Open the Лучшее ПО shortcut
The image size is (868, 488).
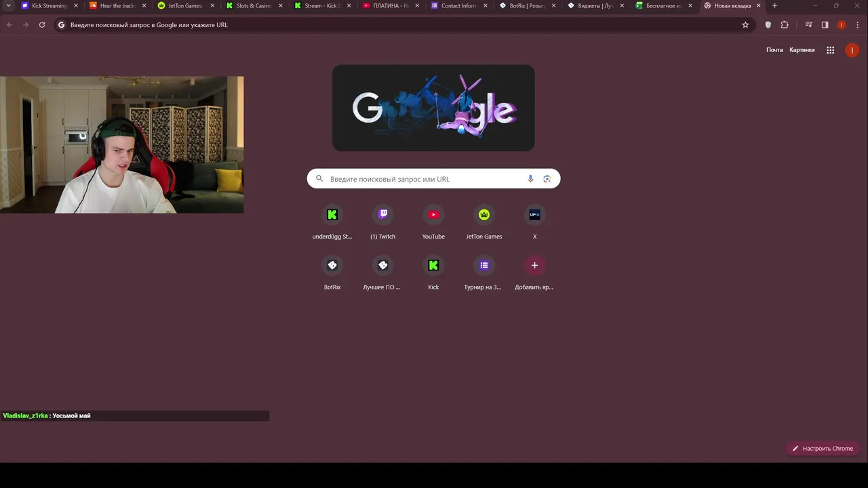click(382, 273)
